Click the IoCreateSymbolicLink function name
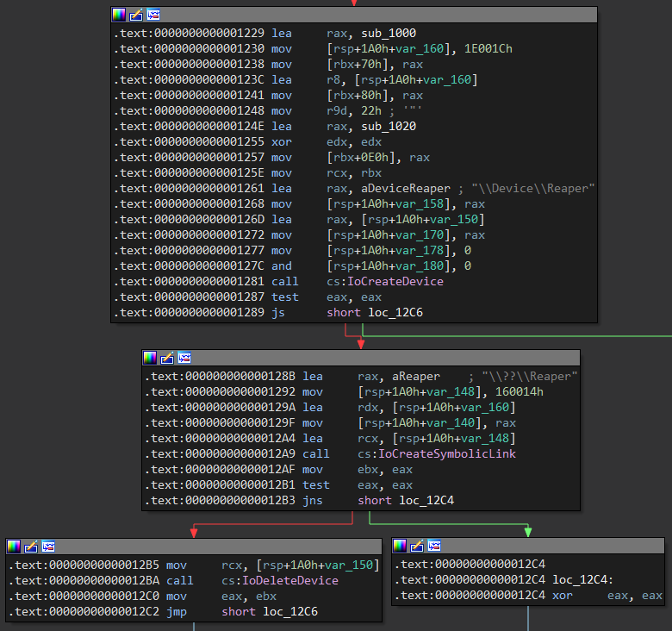Viewport: 672px width, 631px height. [x=447, y=454]
